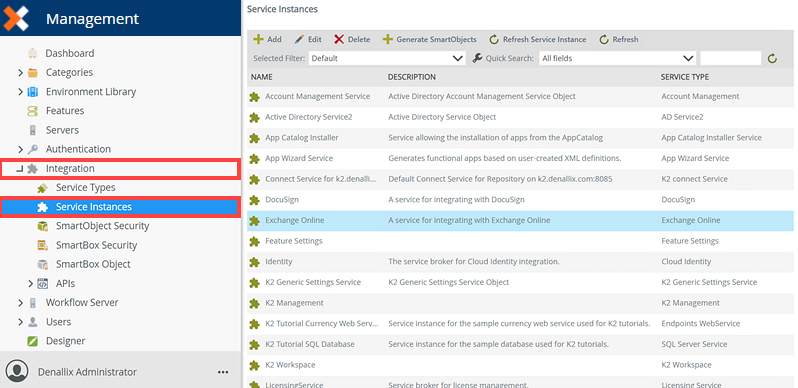Image resolution: width=798 pixels, height=388 pixels.
Task: Click the Identity row puzzle icon
Action: pos(254,262)
